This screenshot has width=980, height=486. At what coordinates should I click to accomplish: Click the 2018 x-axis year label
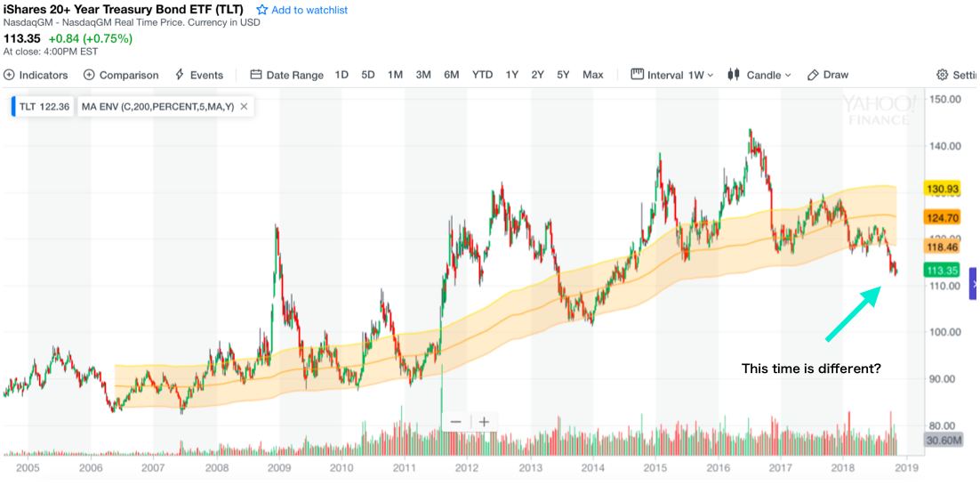[x=844, y=466]
